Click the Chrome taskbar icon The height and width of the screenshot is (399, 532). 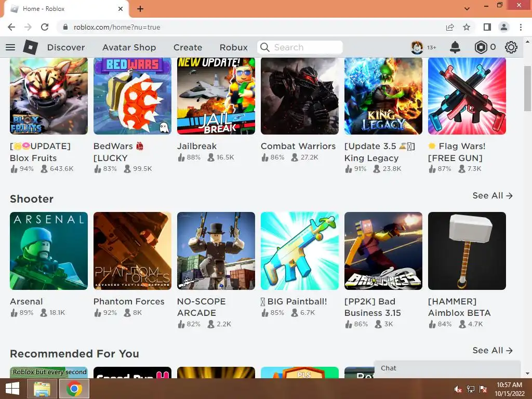point(74,389)
